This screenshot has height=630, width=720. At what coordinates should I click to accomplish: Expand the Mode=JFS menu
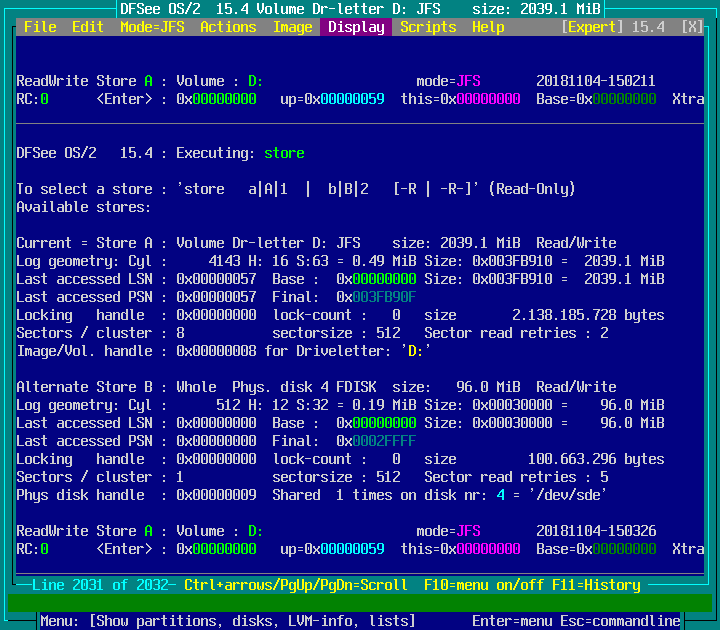152,27
